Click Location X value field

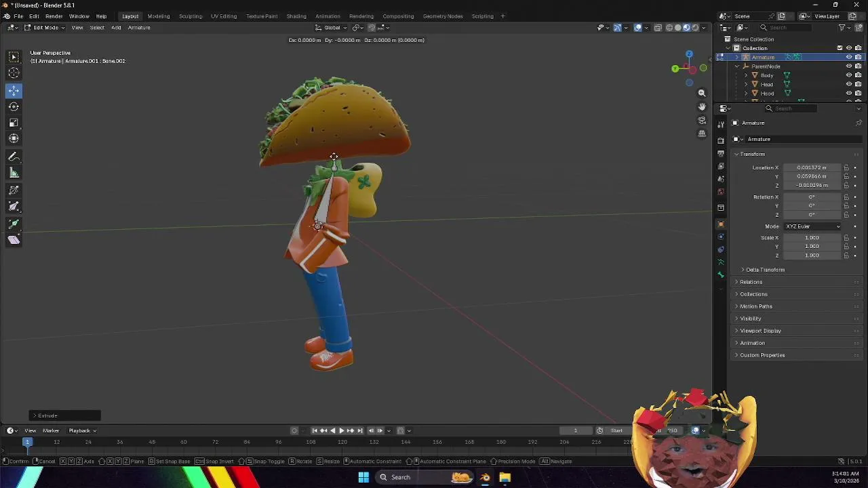click(812, 167)
